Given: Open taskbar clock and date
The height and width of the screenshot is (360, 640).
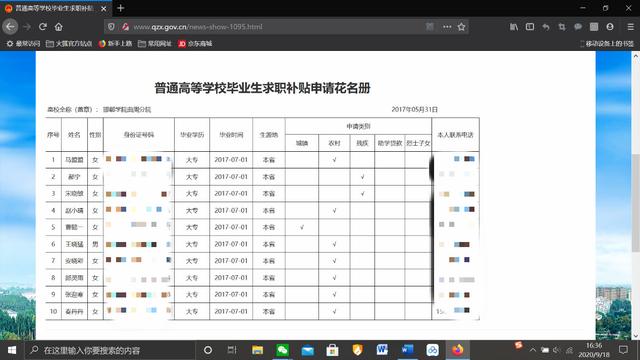Looking at the screenshot, I should [x=594, y=350].
